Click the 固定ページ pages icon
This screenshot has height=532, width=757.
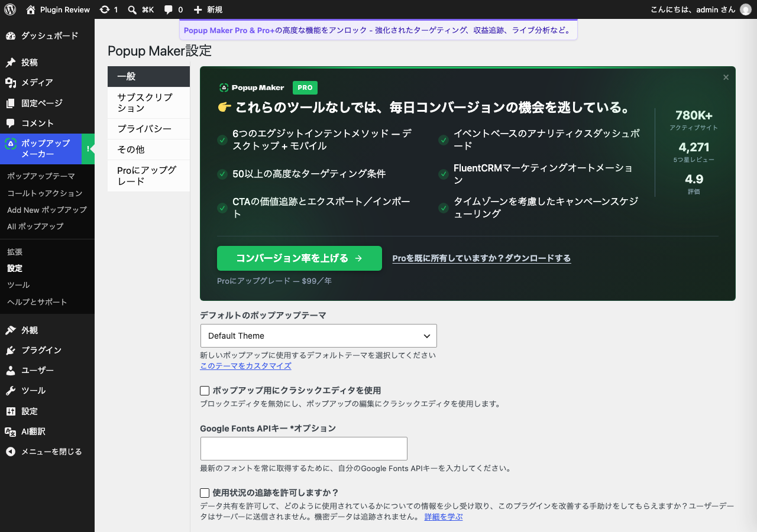tap(11, 103)
